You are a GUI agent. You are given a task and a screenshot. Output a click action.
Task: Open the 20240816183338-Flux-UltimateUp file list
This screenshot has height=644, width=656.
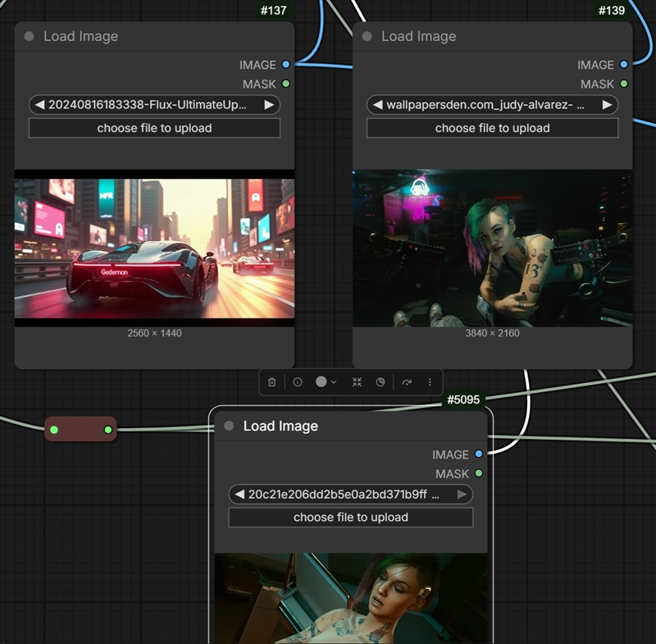point(154,105)
